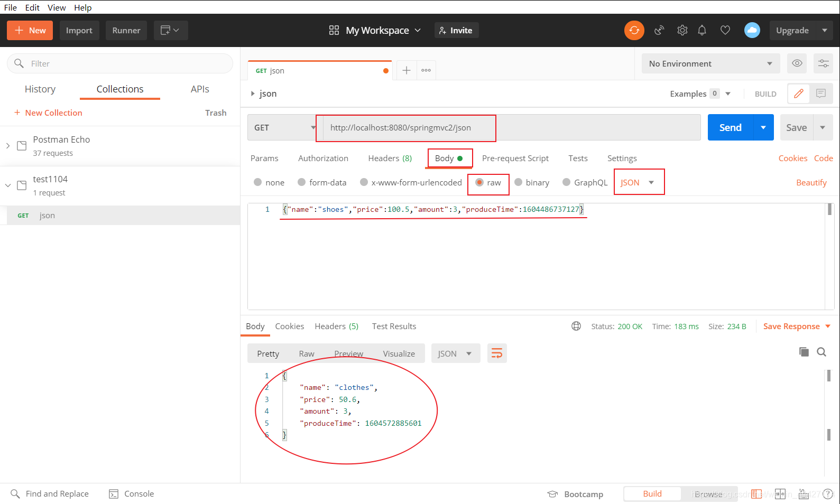Image resolution: width=840 pixels, height=504 pixels.
Task: Open the Examples dropdown
Action: click(700, 94)
